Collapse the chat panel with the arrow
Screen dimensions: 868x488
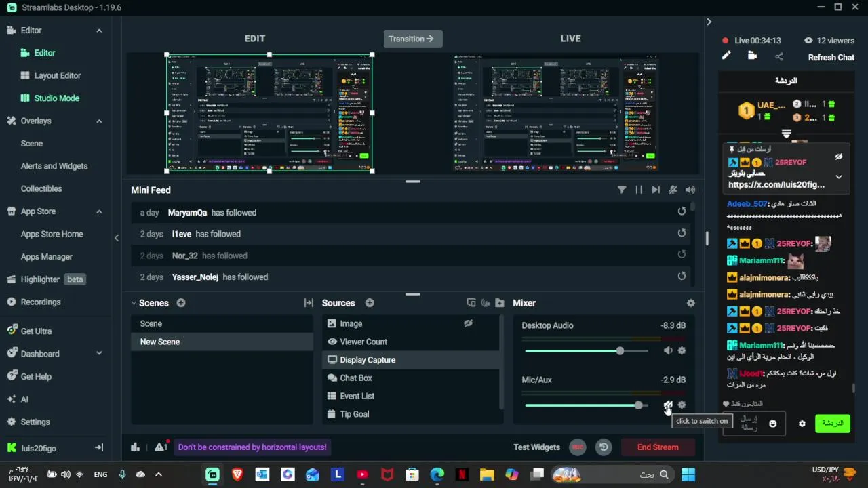[709, 22]
